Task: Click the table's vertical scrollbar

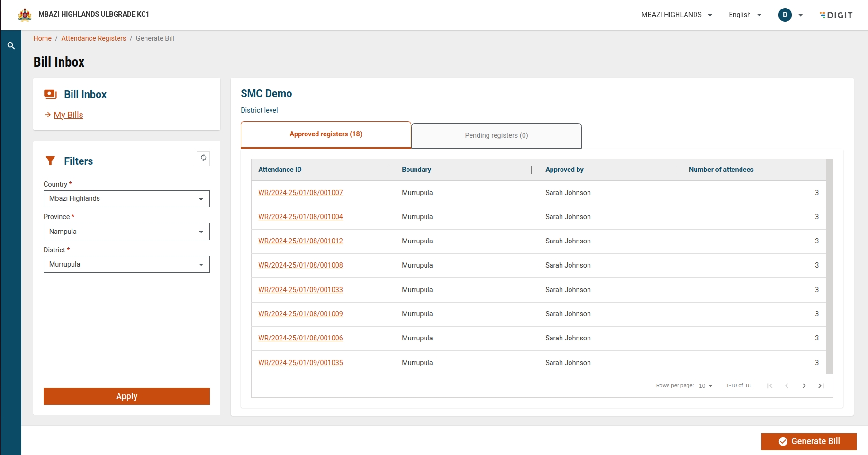Action: click(x=829, y=266)
